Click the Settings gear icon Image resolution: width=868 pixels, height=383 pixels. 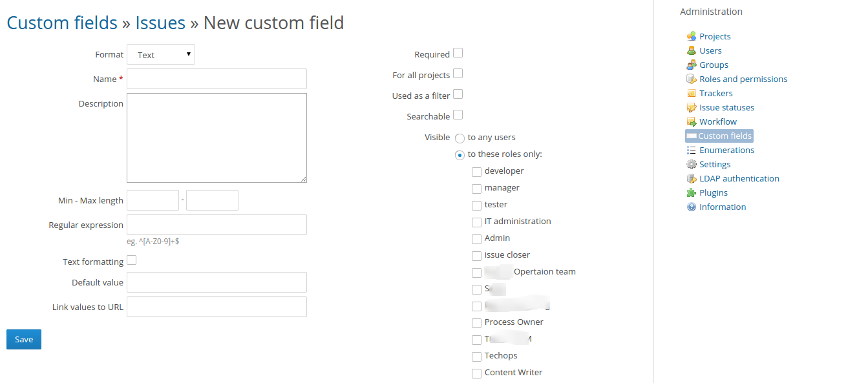coord(692,164)
